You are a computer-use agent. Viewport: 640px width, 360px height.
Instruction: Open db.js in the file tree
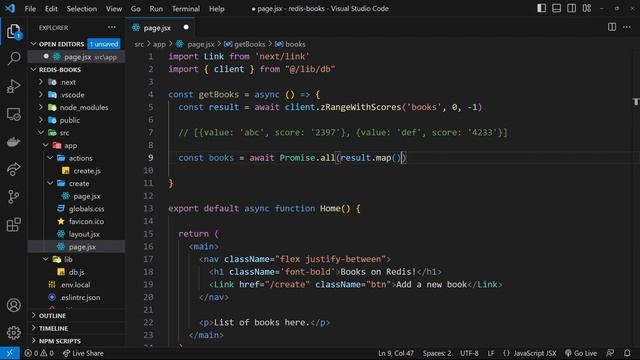coord(76,272)
